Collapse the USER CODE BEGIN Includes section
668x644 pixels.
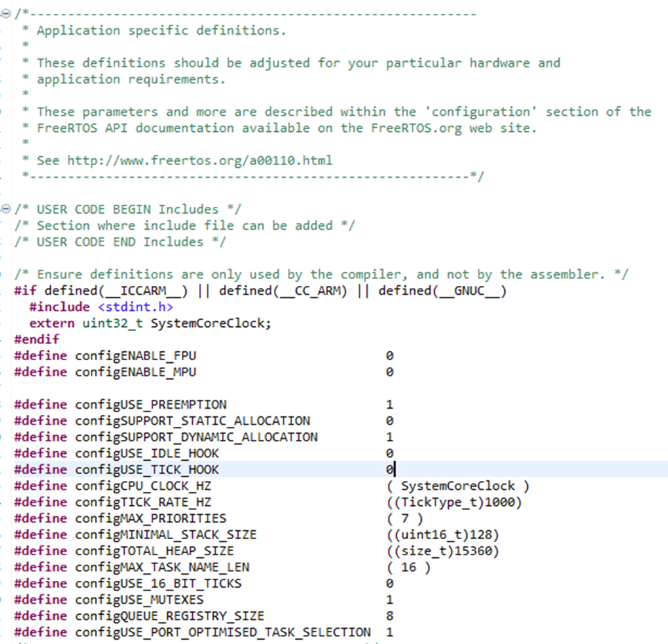5,209
